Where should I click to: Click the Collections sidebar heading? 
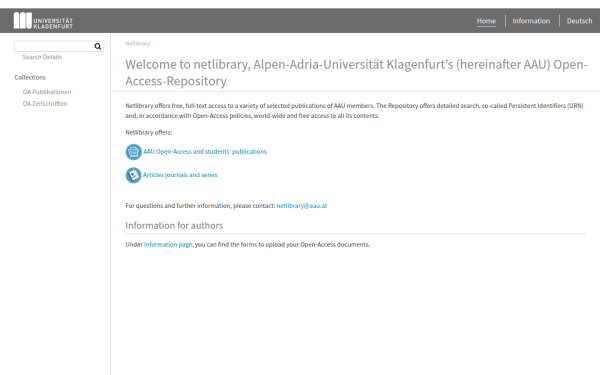(x=30, y=77)
